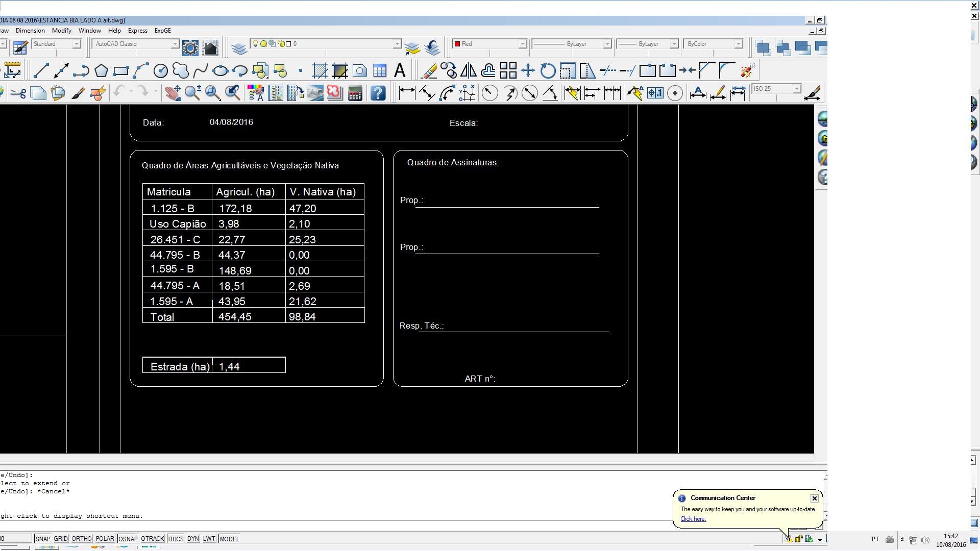Open QuickCalc calculator
Viewport: 980px width, 551px height.
point(355,93)
